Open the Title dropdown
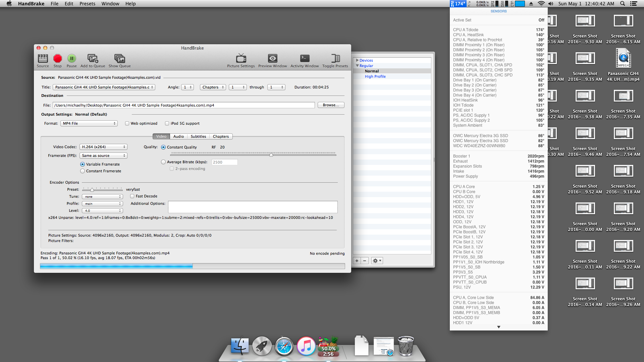 tap(104, 87)
